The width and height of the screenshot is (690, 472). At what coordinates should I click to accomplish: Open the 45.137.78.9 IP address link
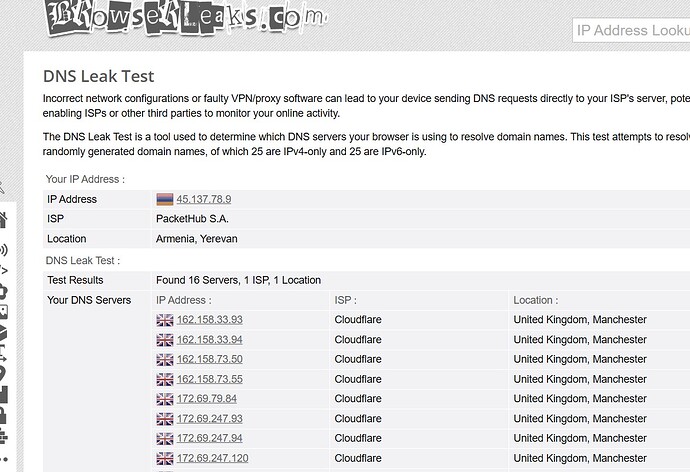(x=204, y=199)
